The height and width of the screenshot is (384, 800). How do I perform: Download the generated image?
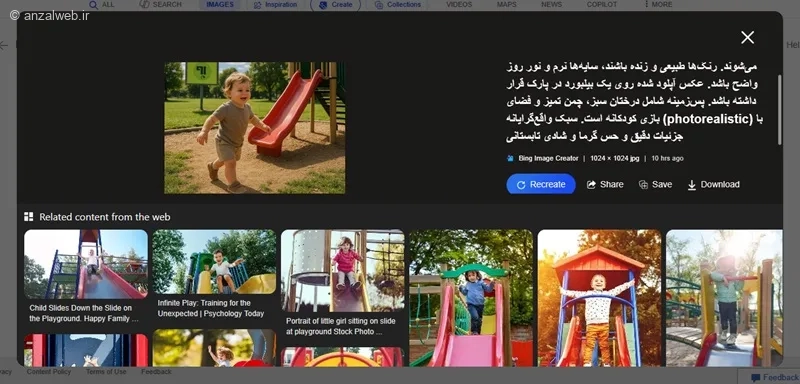(x=714, y=184)
